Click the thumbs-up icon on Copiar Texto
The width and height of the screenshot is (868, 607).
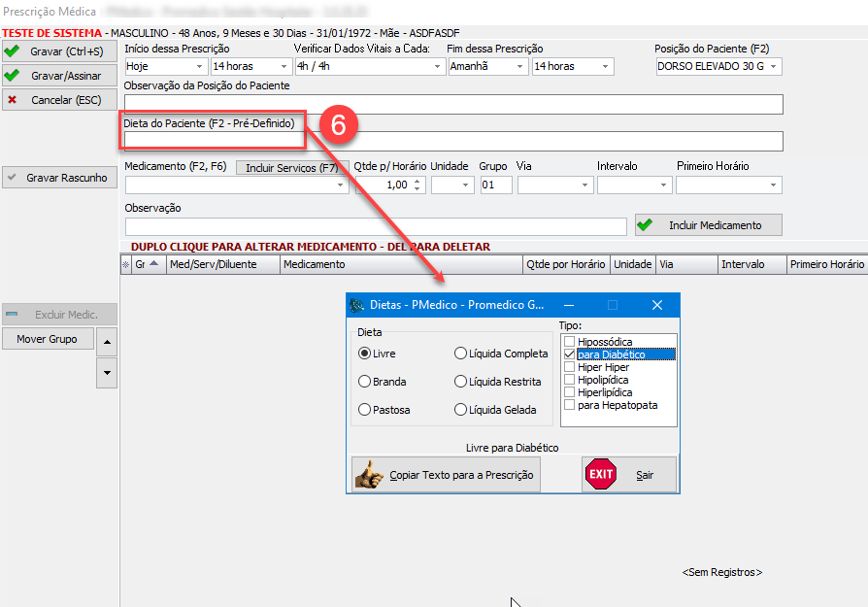369,475
